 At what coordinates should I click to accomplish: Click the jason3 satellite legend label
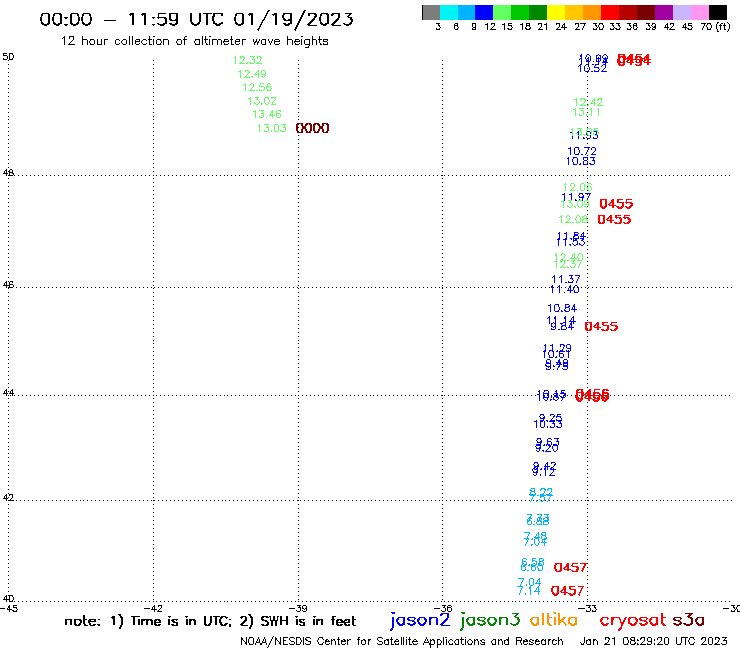point(490,621)
